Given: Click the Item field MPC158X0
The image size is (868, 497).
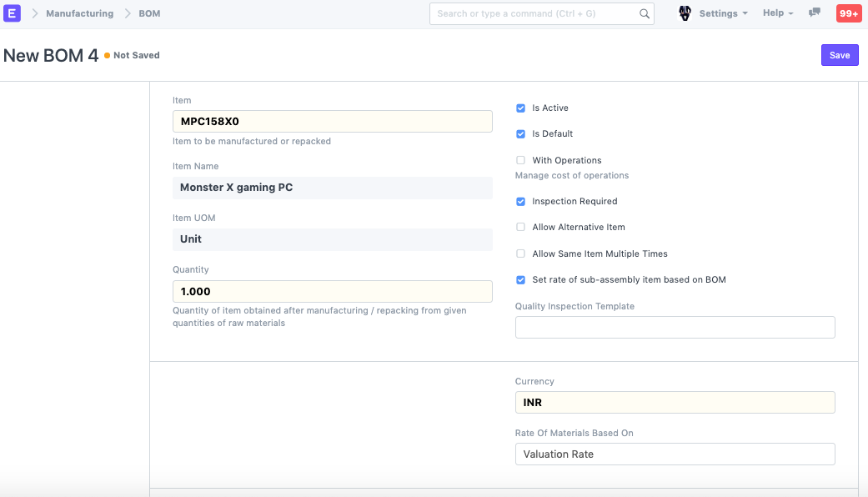Looking at the screenshot, I should (332, 122).
